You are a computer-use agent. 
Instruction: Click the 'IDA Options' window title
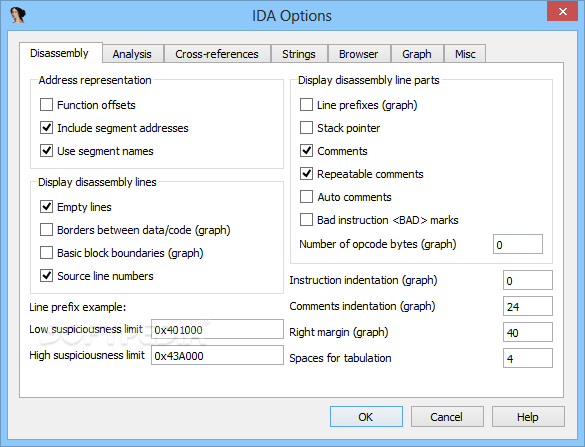coord(291,16)
